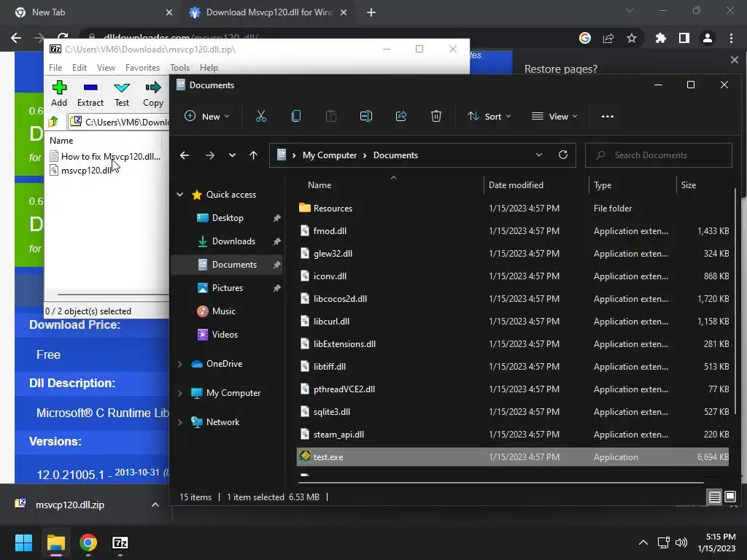Dismiss the Restore pages prompt
747x560 pixels.
pos(734,60)
